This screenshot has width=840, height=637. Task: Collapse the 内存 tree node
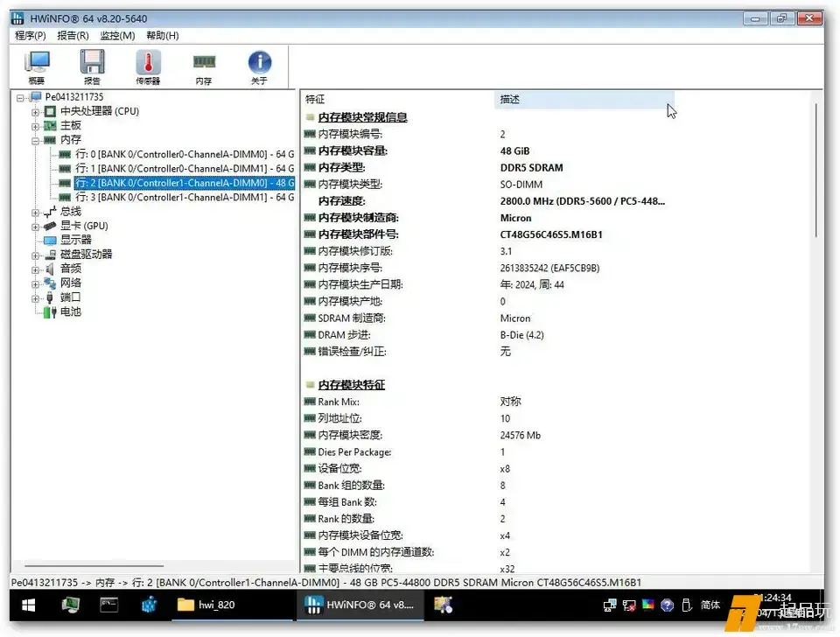35,141
